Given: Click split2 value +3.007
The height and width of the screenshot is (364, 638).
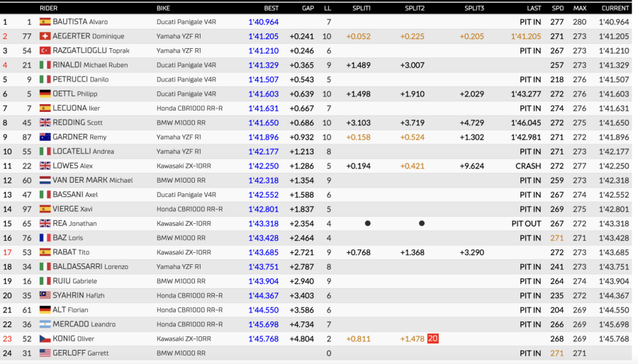Looking at the screenshot, I should point(412,65).
